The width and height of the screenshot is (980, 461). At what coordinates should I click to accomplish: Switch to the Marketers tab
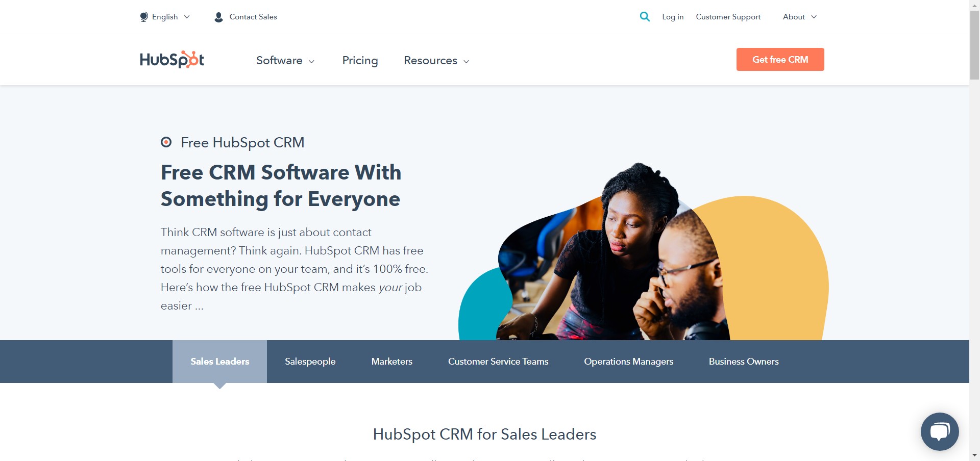point(391,362)
